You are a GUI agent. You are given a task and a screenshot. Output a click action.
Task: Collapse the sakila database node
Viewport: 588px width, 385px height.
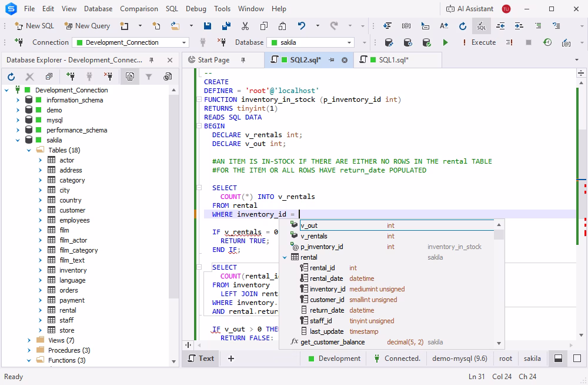tap(18, 140)
